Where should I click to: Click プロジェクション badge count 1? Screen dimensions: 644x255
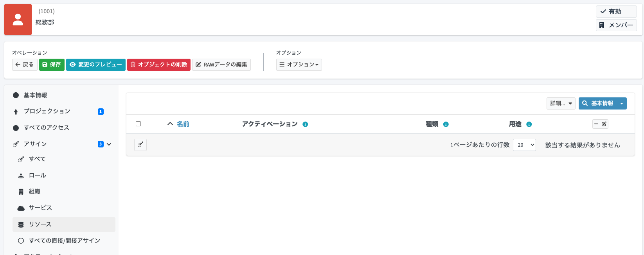(x=101, y=111)
